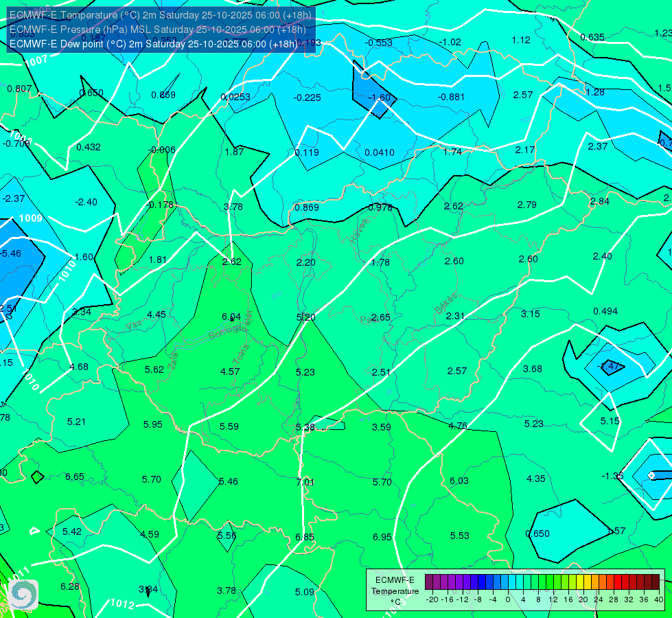Select the ECMWF-E Pressure MSL layer title
Screen dimensions: 672x618
[157, 30]
